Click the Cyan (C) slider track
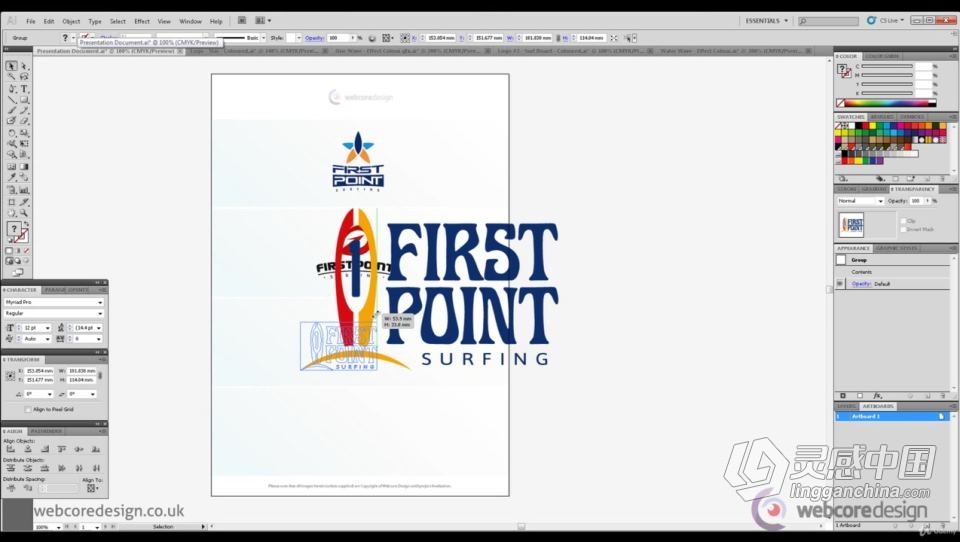The height and width of the screenshot is (542, 960). (x=887, y=66)
